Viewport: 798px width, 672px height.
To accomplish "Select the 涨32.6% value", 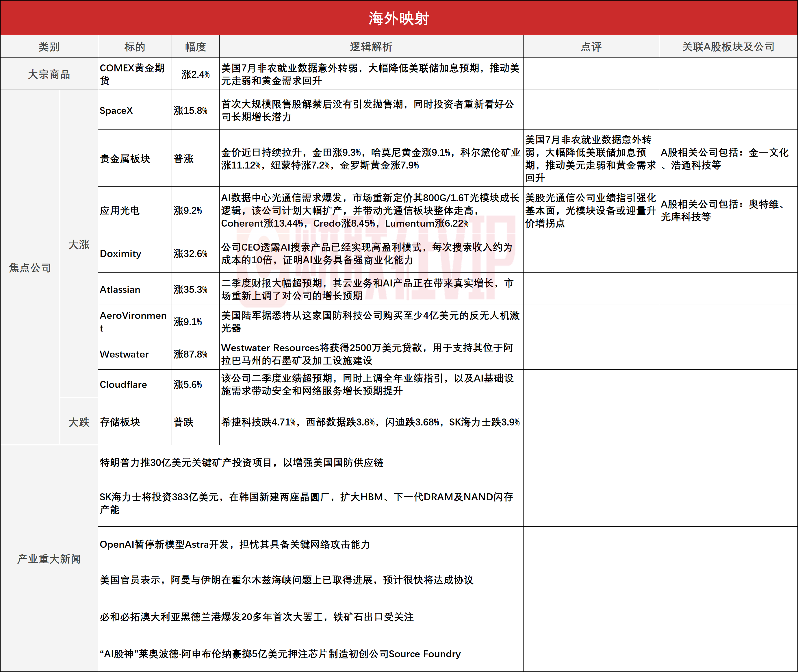I will click(190, 253).
